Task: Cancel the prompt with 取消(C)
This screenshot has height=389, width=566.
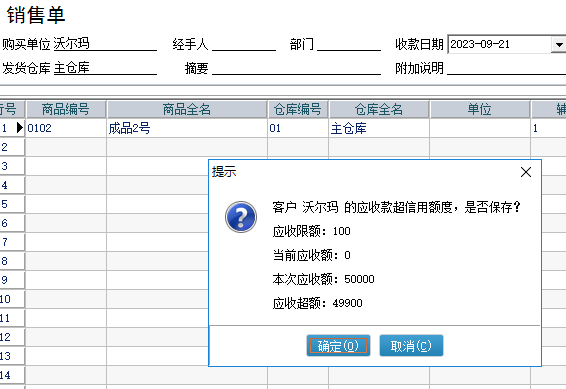Action: click(411, 346)
